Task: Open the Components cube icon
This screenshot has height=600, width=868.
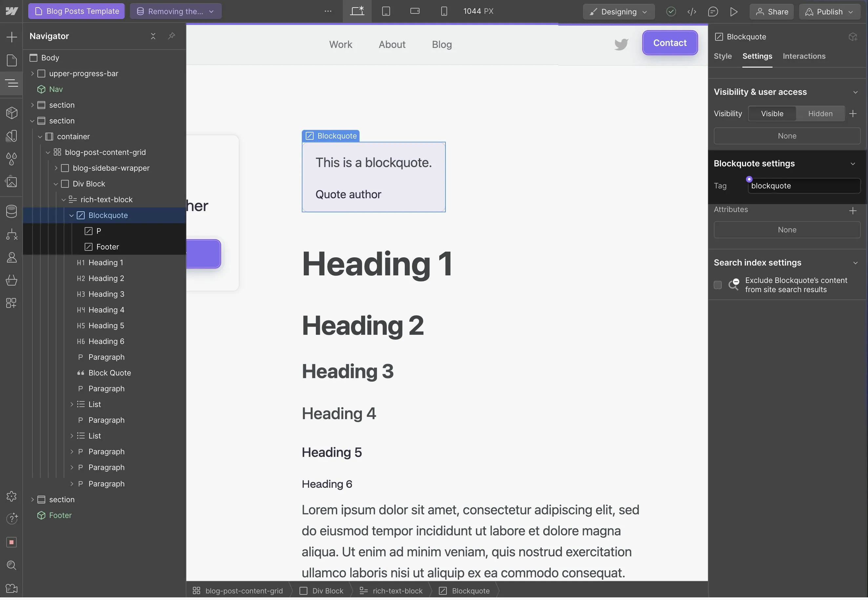Action: point(12,113)
